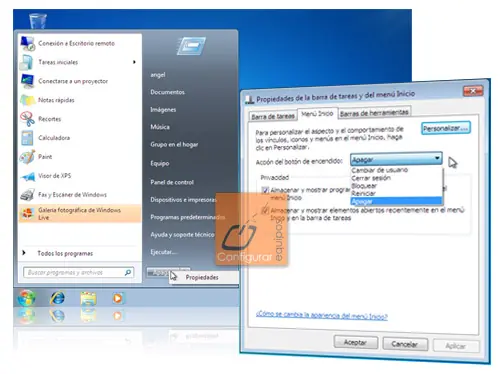This screenshot has width=500, height=374.
Task: Open the Visor de XPS icon
Action: pos(28,176)
